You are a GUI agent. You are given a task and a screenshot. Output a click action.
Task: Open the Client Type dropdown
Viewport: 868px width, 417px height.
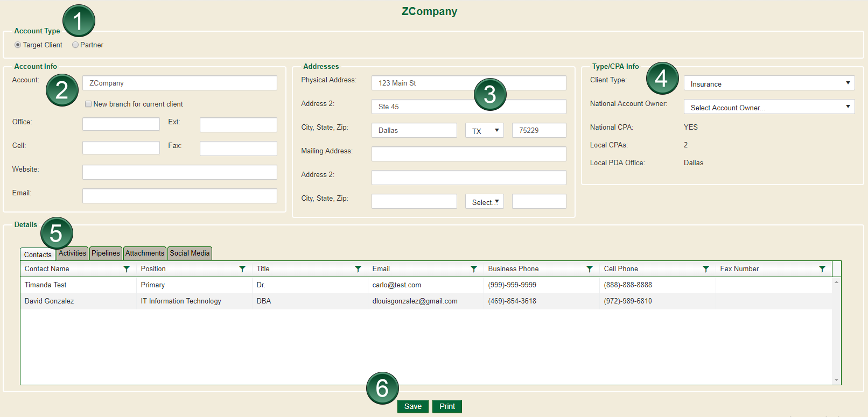[x=769, y=83]
